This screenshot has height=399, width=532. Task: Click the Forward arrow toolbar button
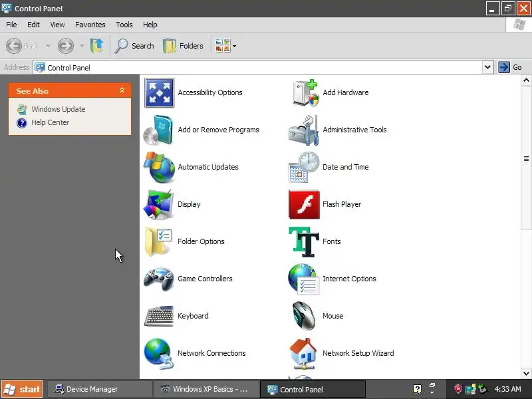pos(65,46)
